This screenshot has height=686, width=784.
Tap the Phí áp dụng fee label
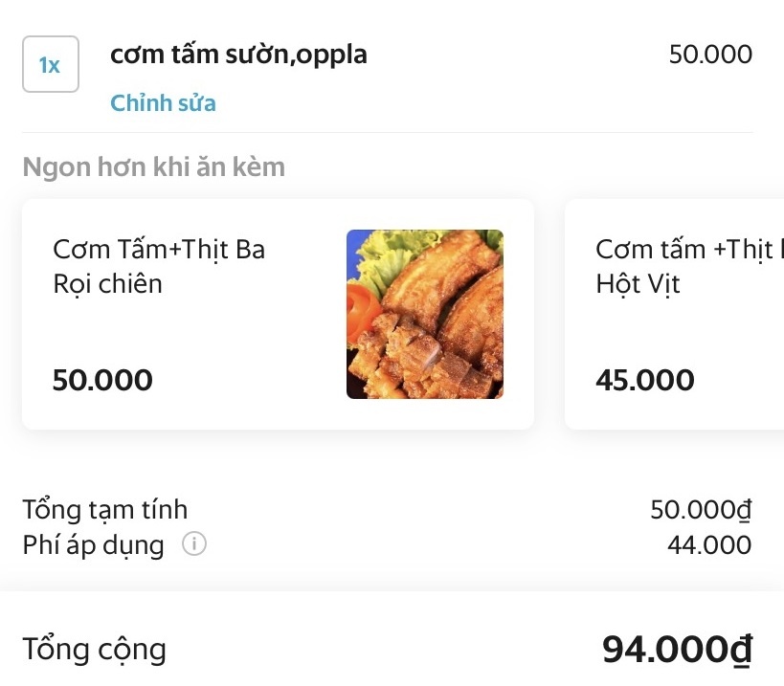tap(93, 545)
